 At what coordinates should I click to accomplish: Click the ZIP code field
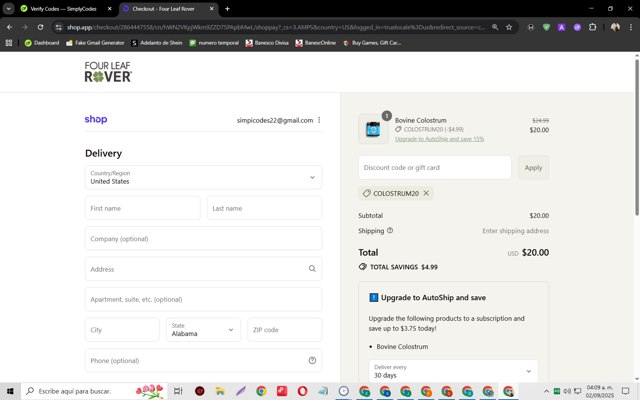(284, 330)
